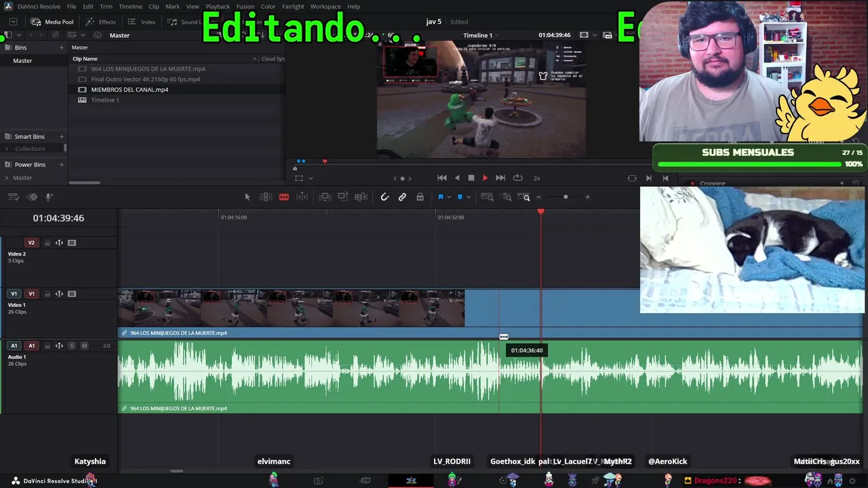Image resolution: width=868 pixels, height=488 pixels.
Task: Open the Index panel button
Action: coord(142,22)
